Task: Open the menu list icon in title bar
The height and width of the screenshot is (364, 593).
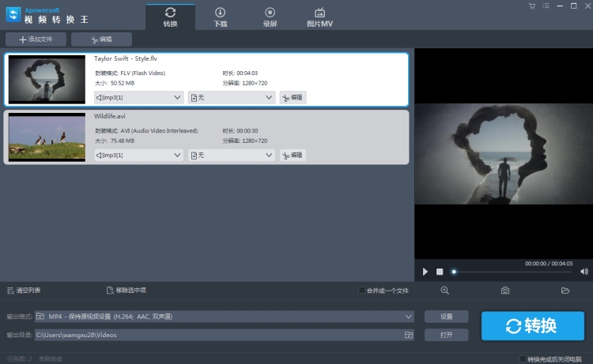Action: [546, 6]
